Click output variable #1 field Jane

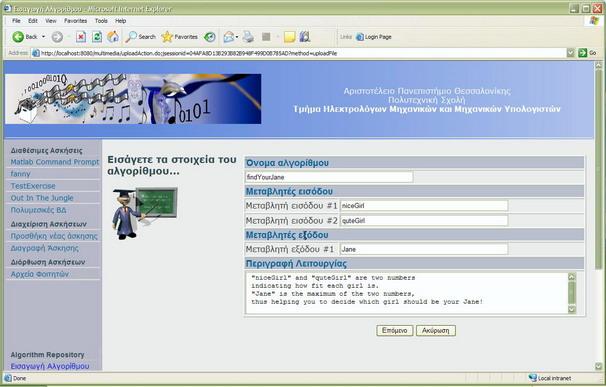(x=424, y=249)
